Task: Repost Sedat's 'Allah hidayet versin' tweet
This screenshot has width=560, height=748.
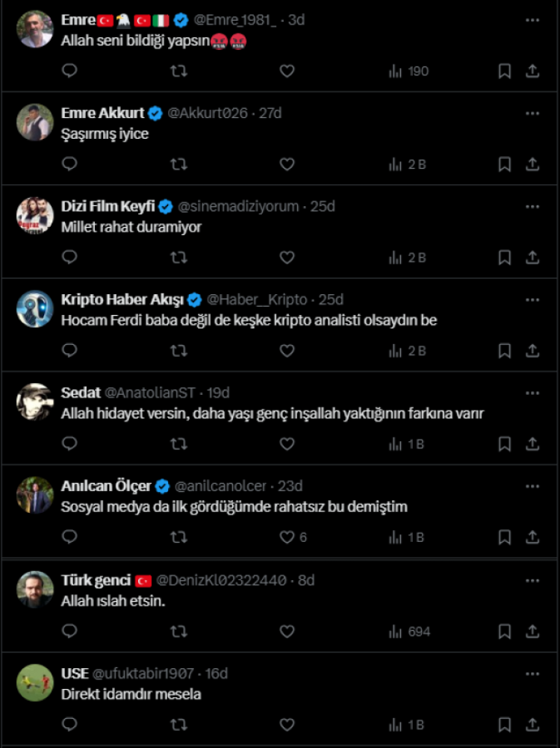Action: tap(178, 444)
